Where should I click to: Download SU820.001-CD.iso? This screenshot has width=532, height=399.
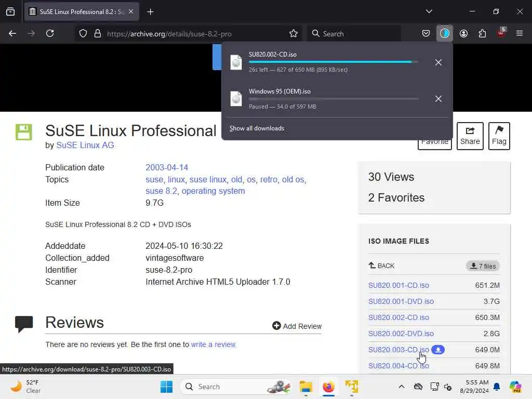398,285
